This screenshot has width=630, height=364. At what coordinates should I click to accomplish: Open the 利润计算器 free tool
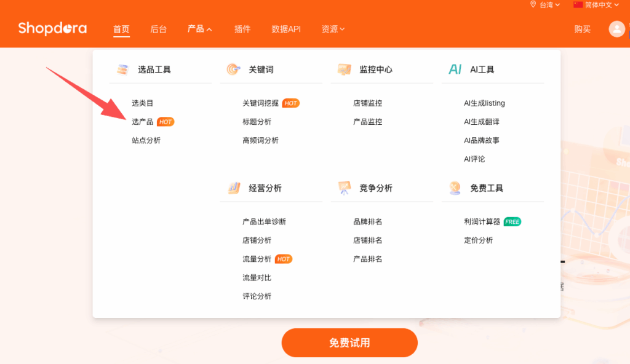(483, 221)
